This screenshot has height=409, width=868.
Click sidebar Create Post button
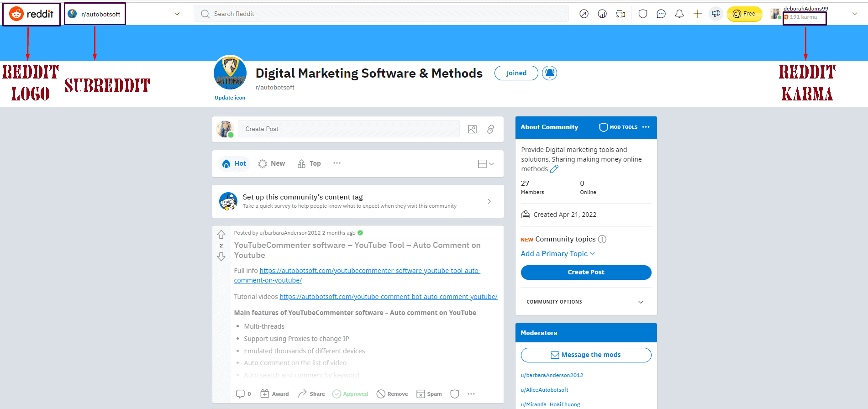click(586, 273)
